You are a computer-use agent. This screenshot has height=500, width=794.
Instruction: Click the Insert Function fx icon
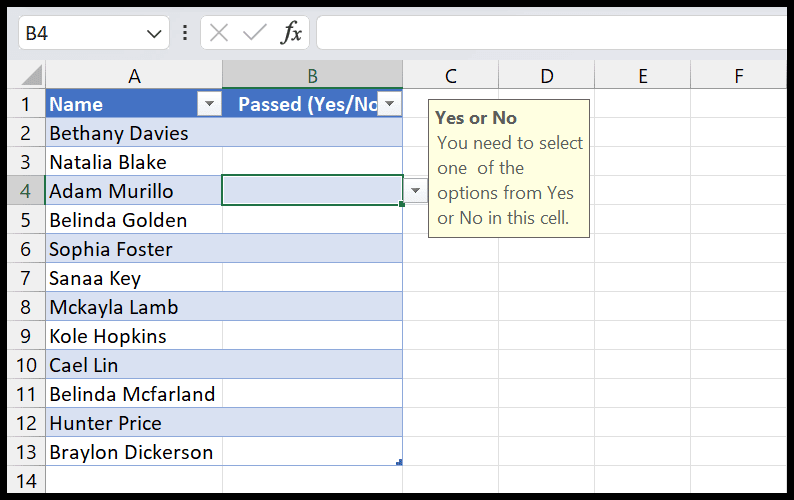(291, 33)
